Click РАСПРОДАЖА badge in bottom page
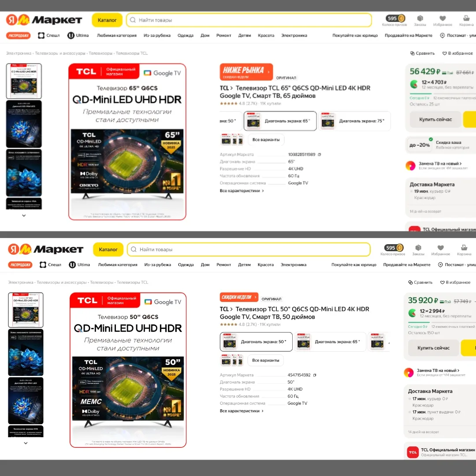The height and width of the screenshot is (476, 476). pos(20,265)
